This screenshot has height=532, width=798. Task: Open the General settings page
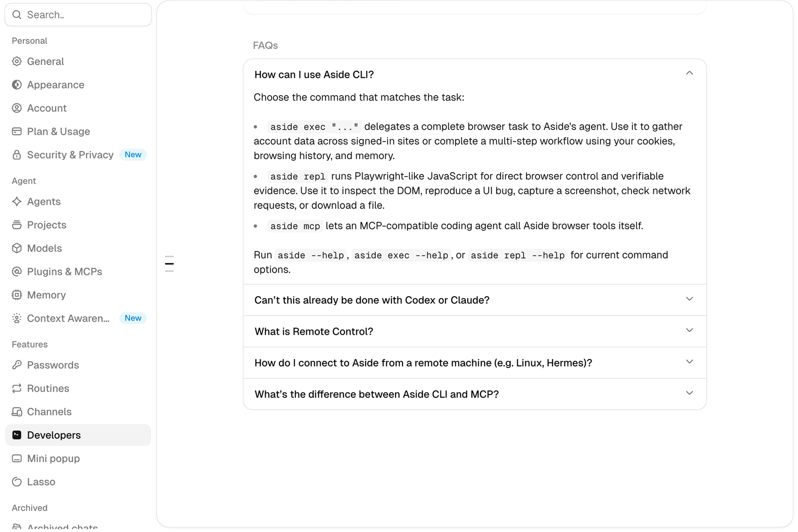pos(78,61)
